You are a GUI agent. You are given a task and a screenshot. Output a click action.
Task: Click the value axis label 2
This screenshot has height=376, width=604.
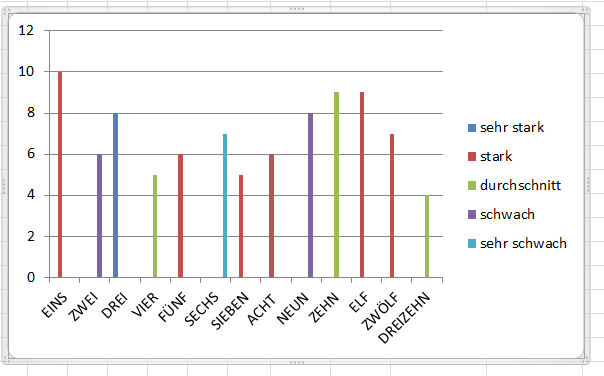coord(31,237)
